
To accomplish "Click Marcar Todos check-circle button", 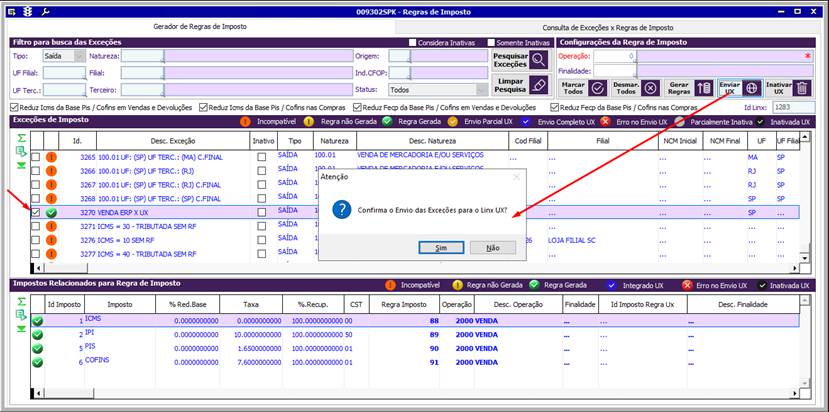I will coord(583,88).
